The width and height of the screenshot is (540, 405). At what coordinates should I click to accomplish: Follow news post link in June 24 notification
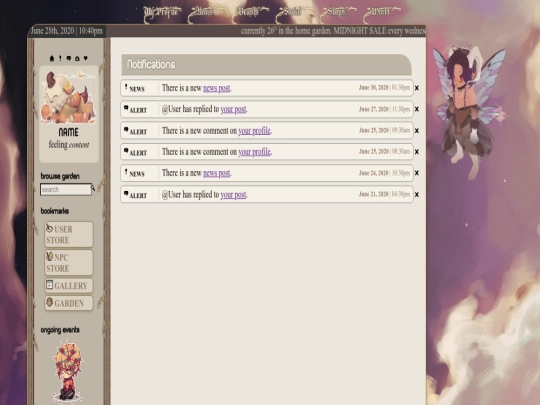[216, 173]
